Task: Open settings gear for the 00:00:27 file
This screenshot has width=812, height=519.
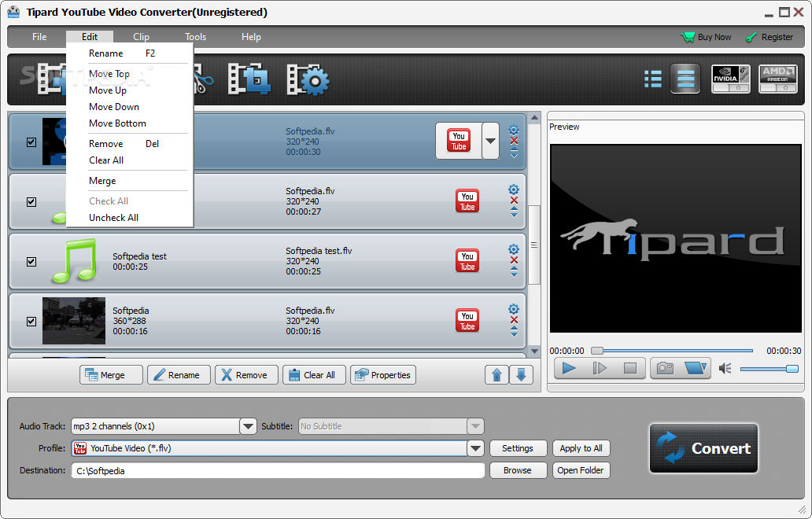Action: pyautogui.click(x=514, y=190)
